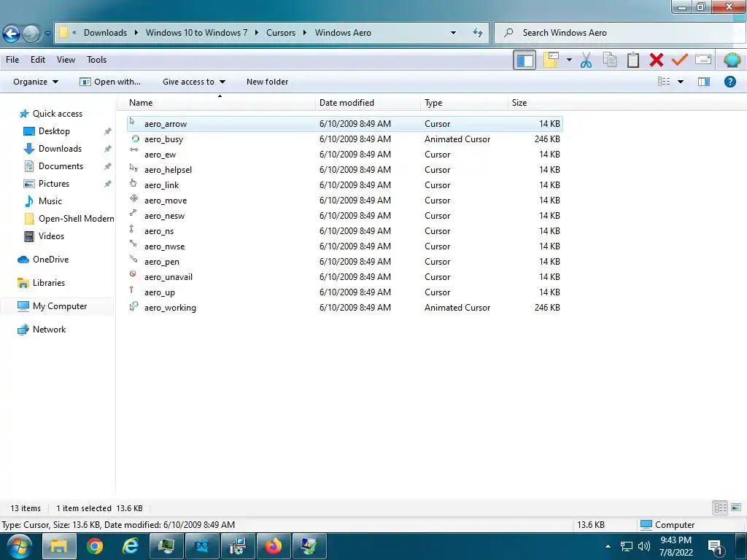This screenshot has width=747, height=560.
Task: Open Firefox from the taskbar
Action: (273, 546)
